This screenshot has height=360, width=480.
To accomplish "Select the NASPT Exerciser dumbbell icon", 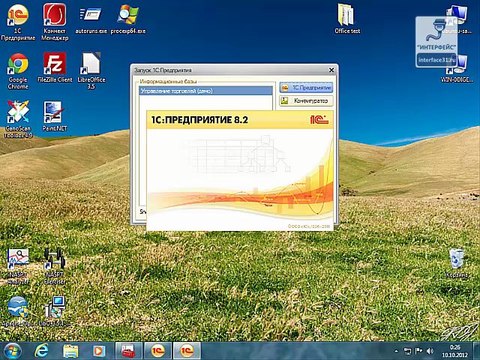I will [x=55, y=266].
